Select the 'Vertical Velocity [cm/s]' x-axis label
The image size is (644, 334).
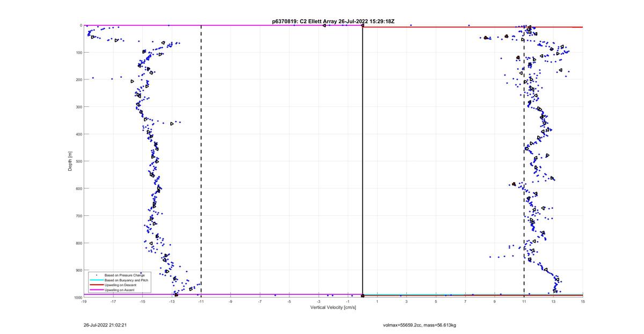(x=333, y=307)
